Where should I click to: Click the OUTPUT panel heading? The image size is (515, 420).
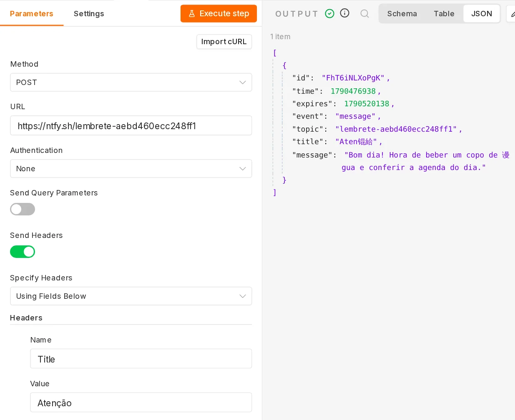[296, 14]
